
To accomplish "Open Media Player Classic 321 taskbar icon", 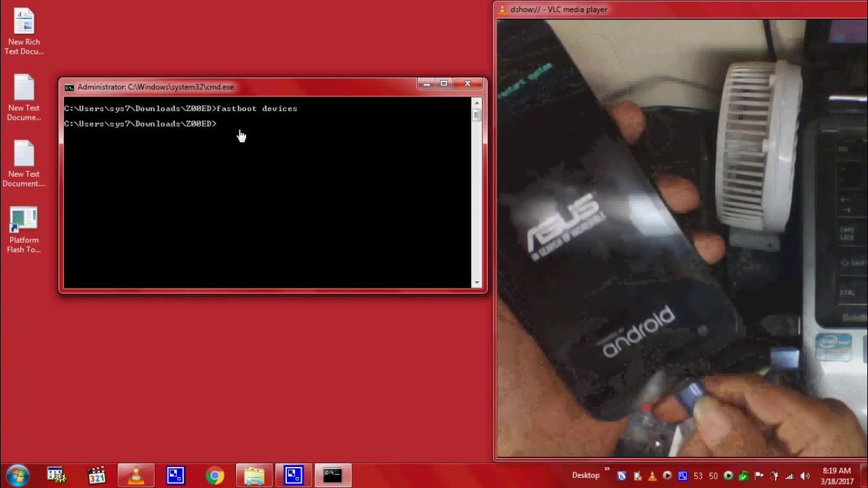I will [97, 476].
